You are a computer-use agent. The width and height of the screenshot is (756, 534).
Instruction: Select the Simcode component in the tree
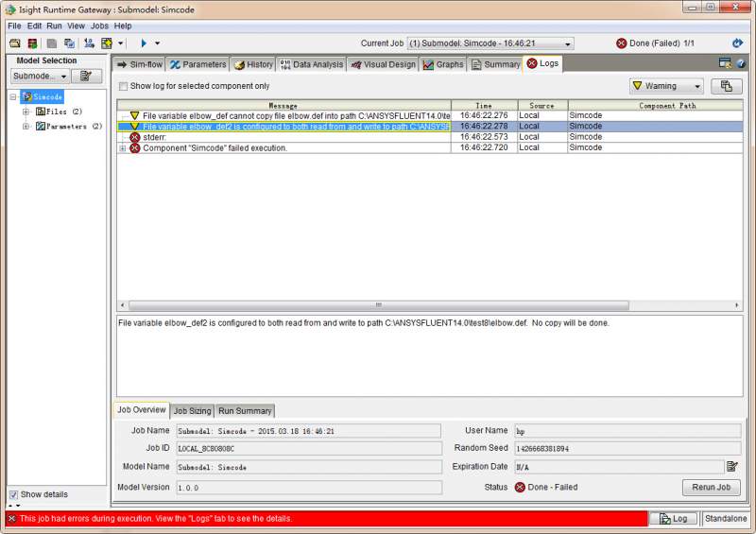tap(43, 97)
